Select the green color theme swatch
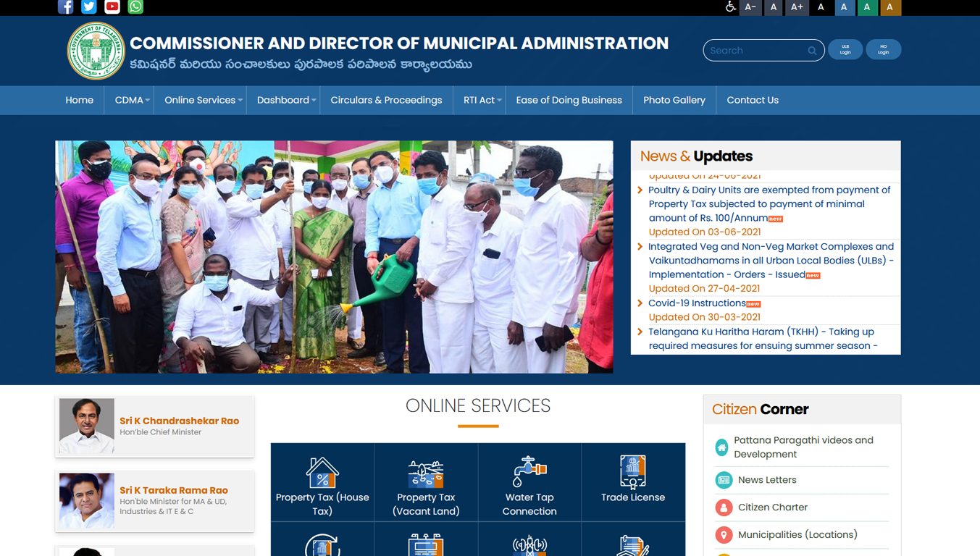 click(867, 7)
